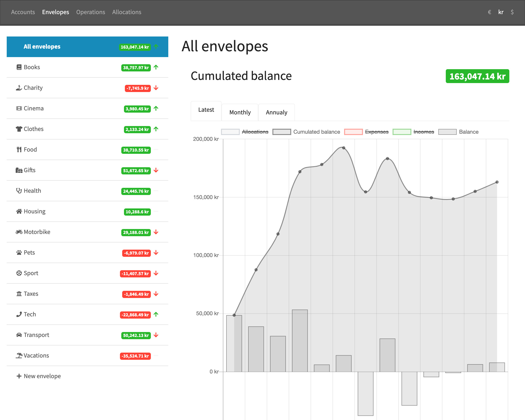Click the Pets paw icon
Viewport: 525px width, 420px height.
click(19, 253)
